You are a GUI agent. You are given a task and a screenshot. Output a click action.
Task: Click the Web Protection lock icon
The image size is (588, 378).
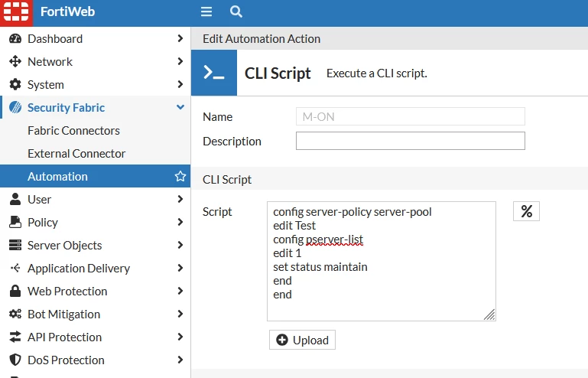pyautogui.click(x=15, y=291)
